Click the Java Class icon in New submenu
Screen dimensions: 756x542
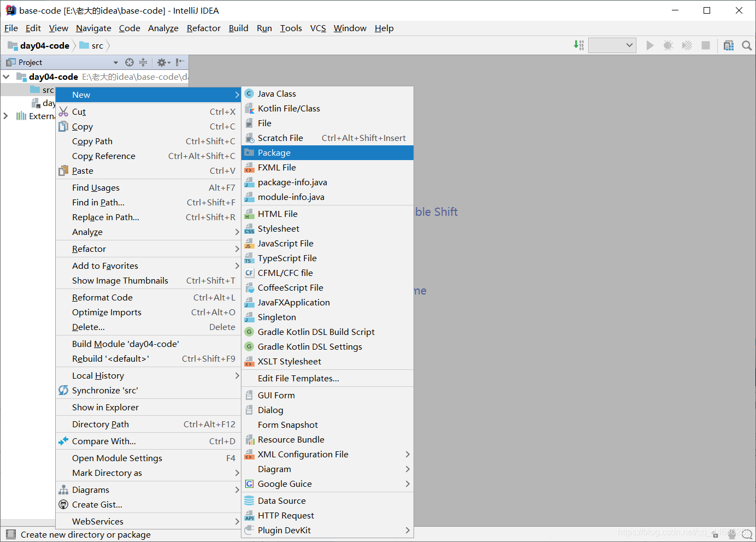pos(249,94)
